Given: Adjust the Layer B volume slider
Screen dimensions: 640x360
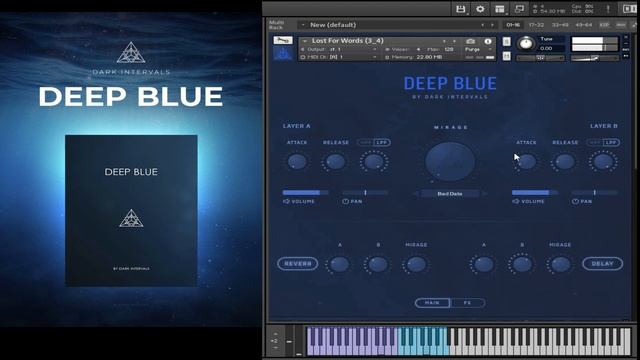Looking at the screenshot, I should [535, 192].
